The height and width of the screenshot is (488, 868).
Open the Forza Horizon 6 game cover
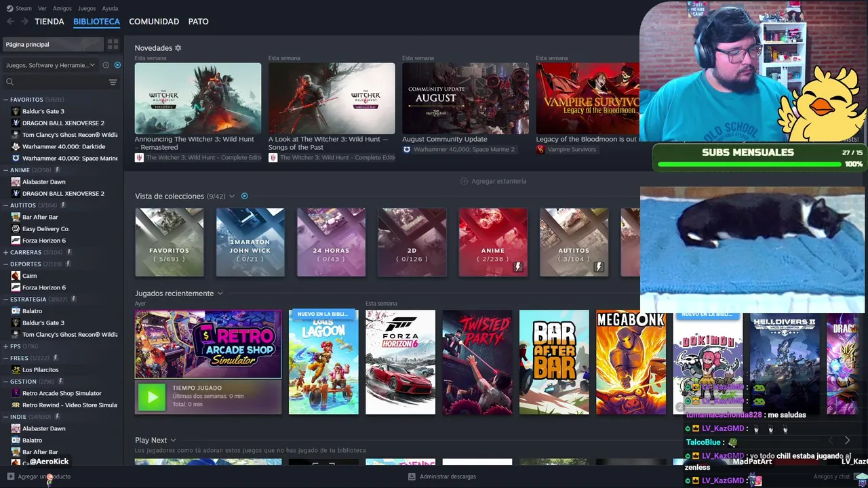(400, 362)
